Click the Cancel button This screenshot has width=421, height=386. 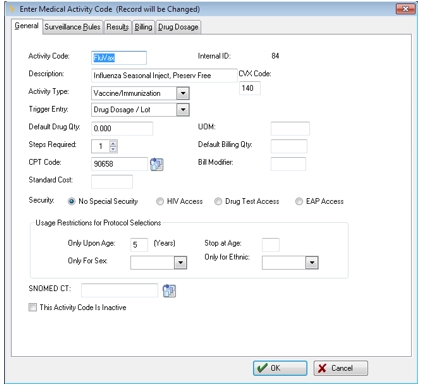[341, 368]
